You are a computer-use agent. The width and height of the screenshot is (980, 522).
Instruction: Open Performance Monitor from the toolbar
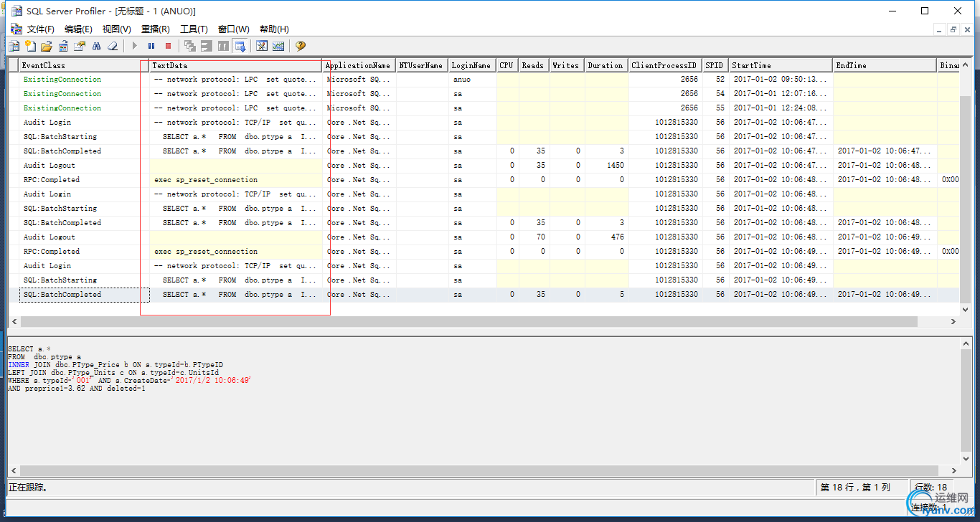[x=278, y=46]
